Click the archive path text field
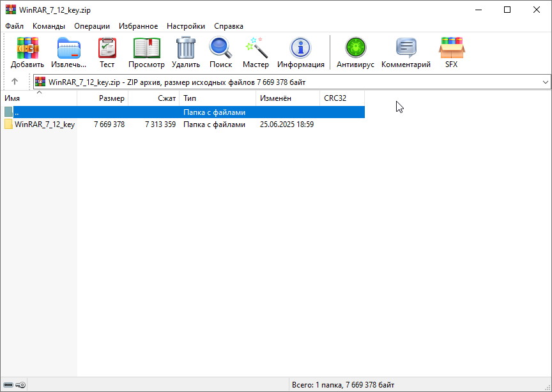Viewport: 552px width, 392px height. click(292, 82)
